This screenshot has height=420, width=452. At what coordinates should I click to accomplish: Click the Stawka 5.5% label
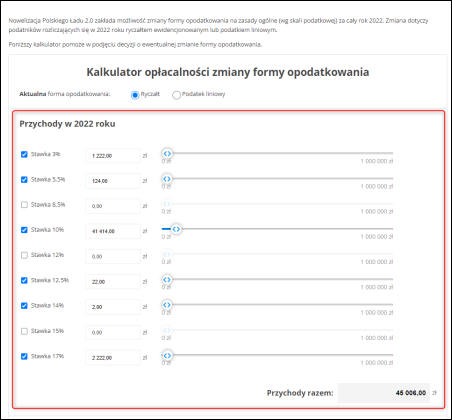(x=48, y=179)
